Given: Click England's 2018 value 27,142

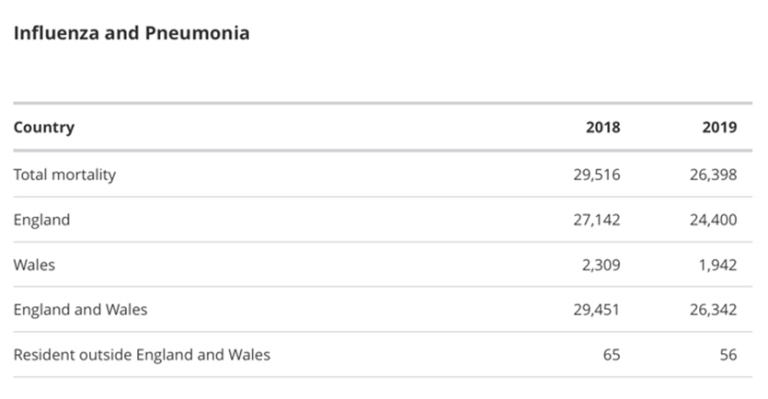Looking at the screenshot, I should coord(597,220).
